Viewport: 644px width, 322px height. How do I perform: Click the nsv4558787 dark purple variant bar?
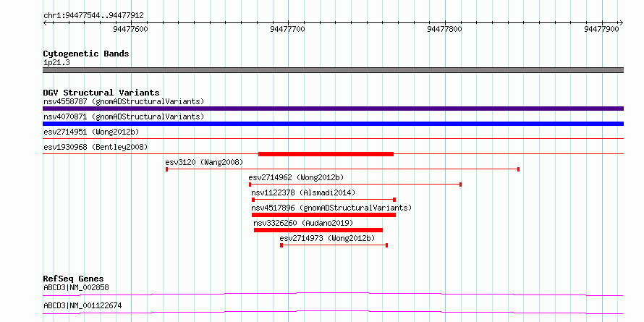click(333, 109)
